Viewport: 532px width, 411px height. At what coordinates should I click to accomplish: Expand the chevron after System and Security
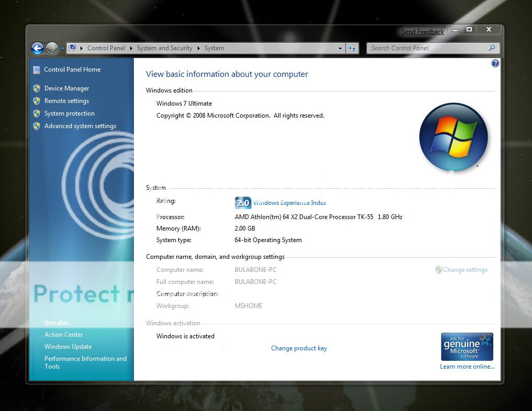pos(199,48)
